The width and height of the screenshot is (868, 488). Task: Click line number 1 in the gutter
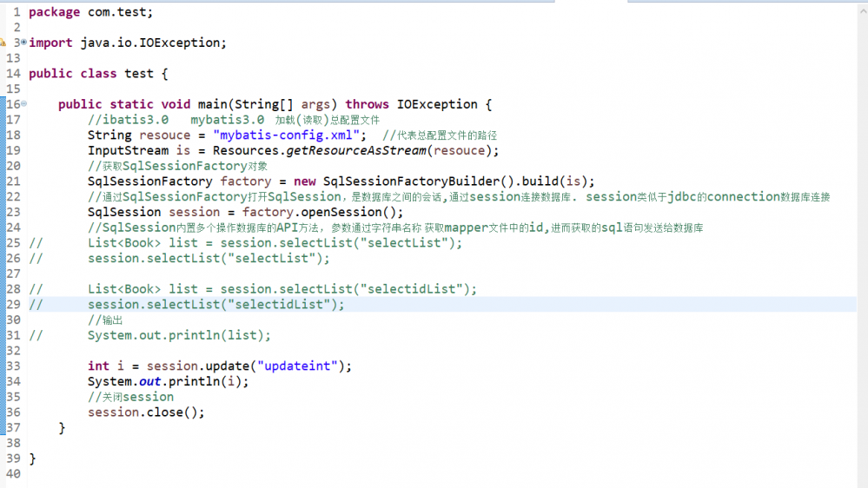point(17,12)
